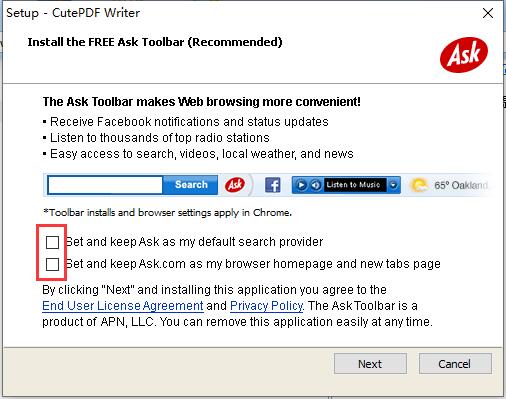506x399 pixels.
Task: Cancel the CutePDF Writer setup
Action: coord(455,364)
